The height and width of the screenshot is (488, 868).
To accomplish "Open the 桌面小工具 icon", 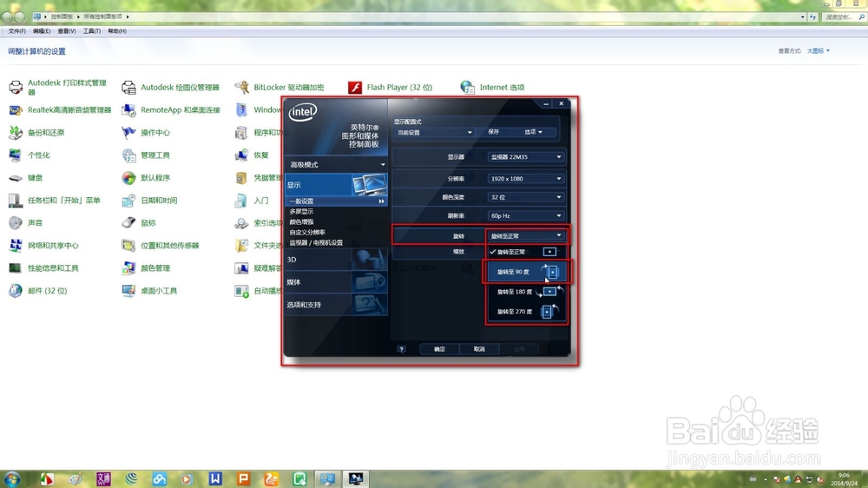I will coord(128,291).
